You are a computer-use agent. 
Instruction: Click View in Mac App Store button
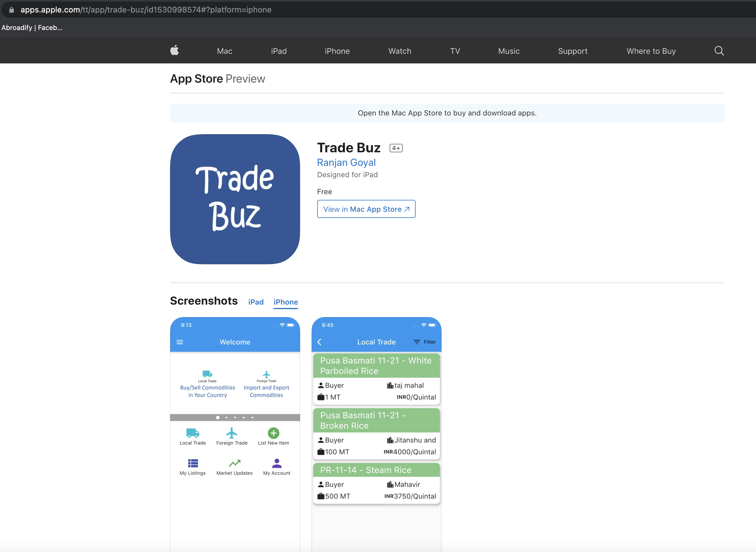(x=366, y=209)
